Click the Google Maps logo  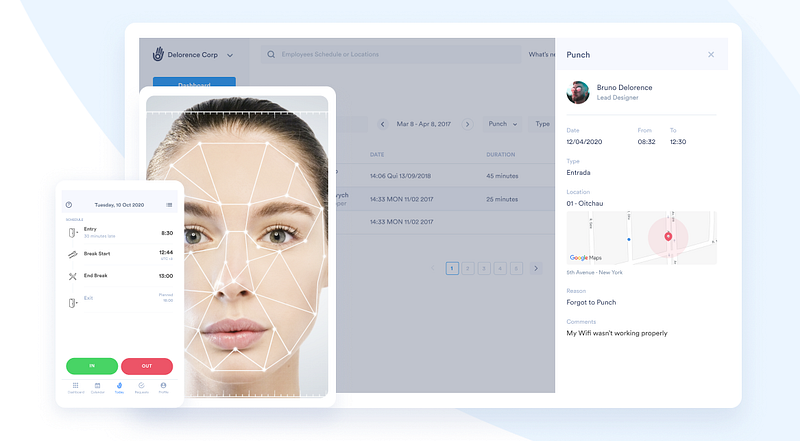[586, 258]
